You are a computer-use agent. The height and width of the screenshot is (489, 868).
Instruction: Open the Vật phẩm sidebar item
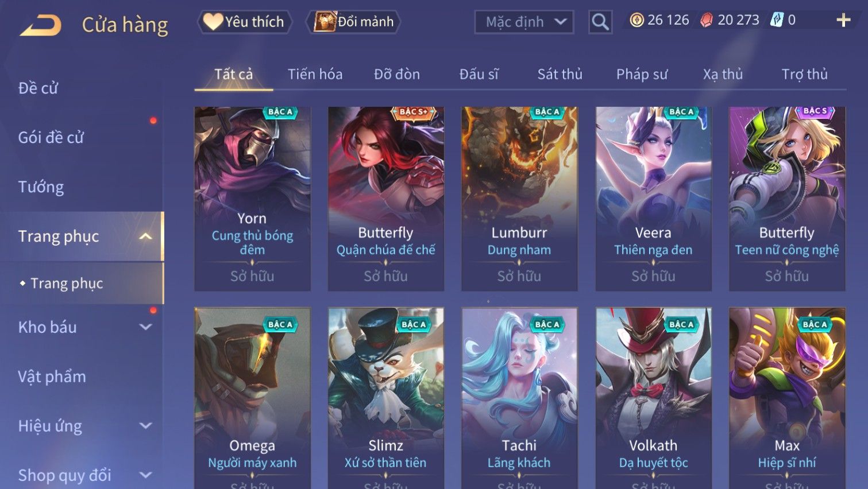[x=52, y=377]
